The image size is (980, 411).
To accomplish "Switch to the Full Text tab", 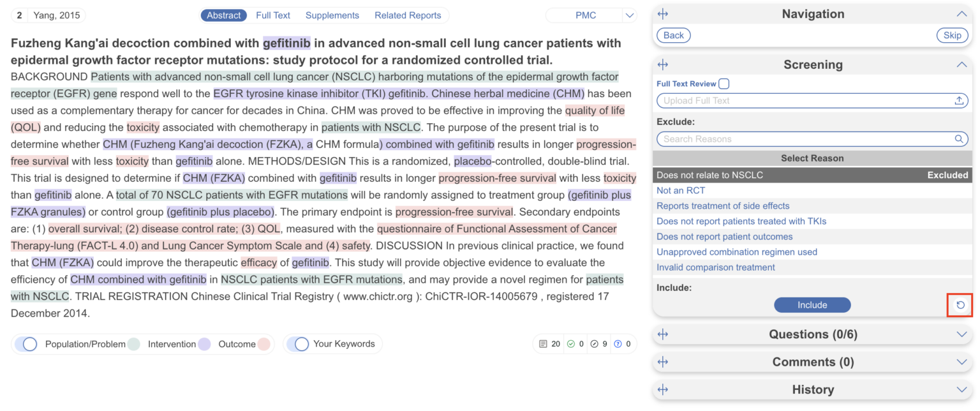I will coord(273,15).
